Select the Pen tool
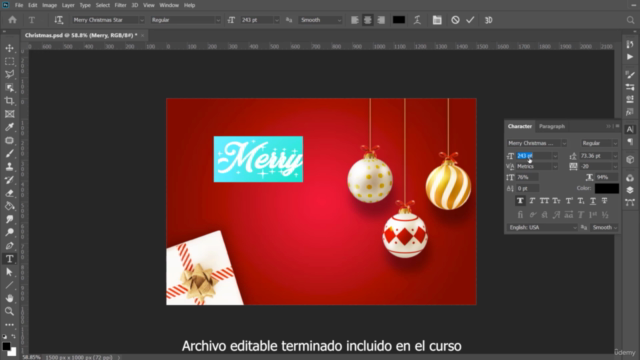The image size is (640, 360). pyautogui.click(x=9, y=246)
